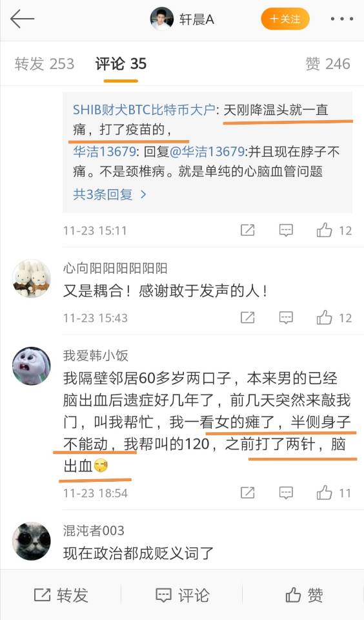Reply icon on 心向阳阳阳阳阳阳 comment
364x620 pixels.
(286, 318)
